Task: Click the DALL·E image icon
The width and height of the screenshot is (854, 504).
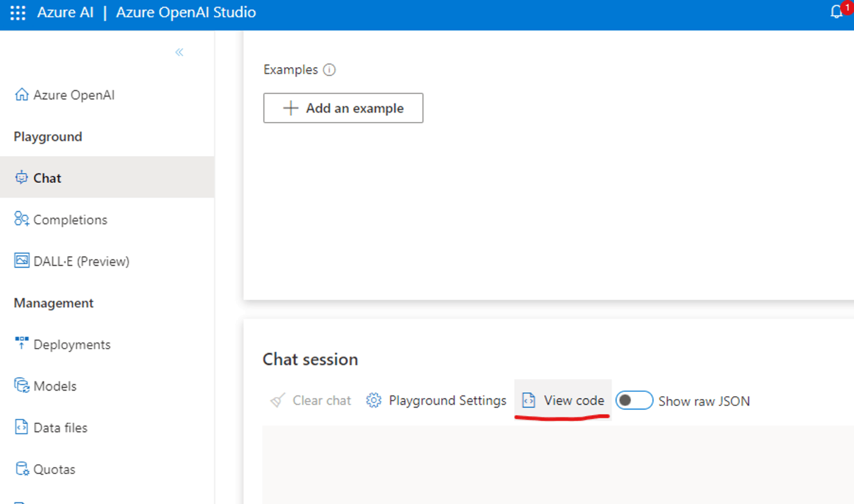Action: (x=21, y=260)
